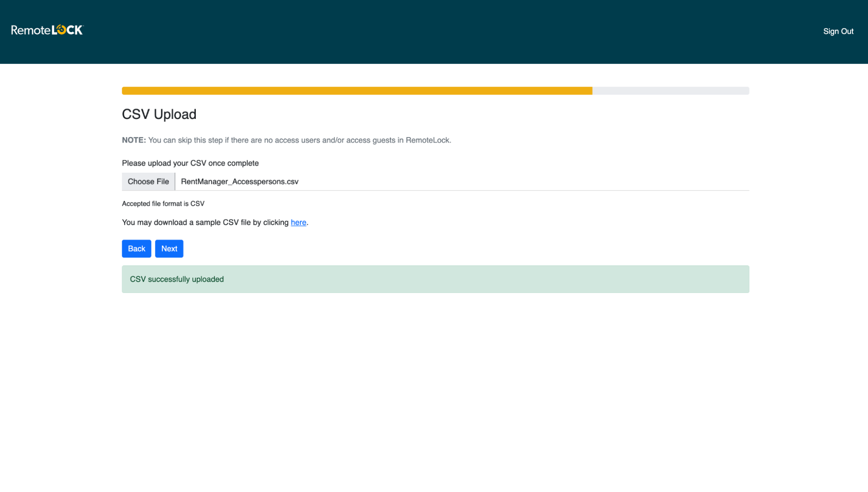This screenshot has width=868, height=492.
Task: Open the CSV Upload page heading
Action: 159,114
